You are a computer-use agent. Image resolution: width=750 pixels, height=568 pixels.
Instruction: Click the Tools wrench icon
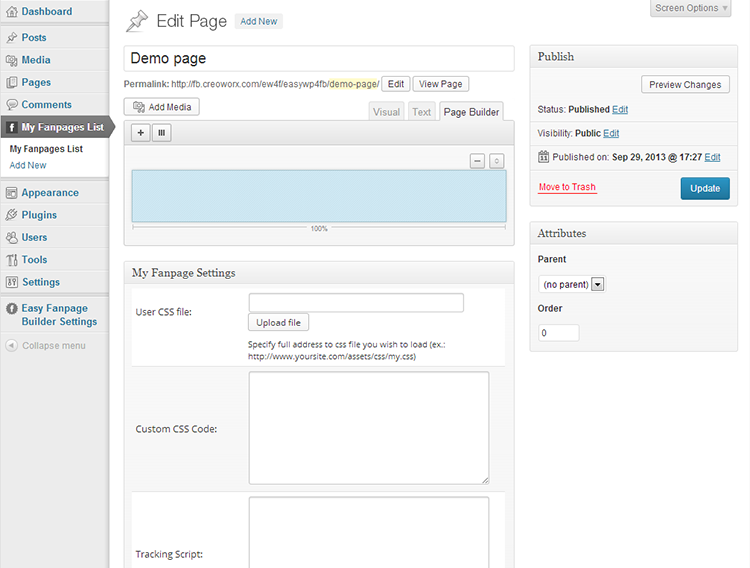[11, 260]
